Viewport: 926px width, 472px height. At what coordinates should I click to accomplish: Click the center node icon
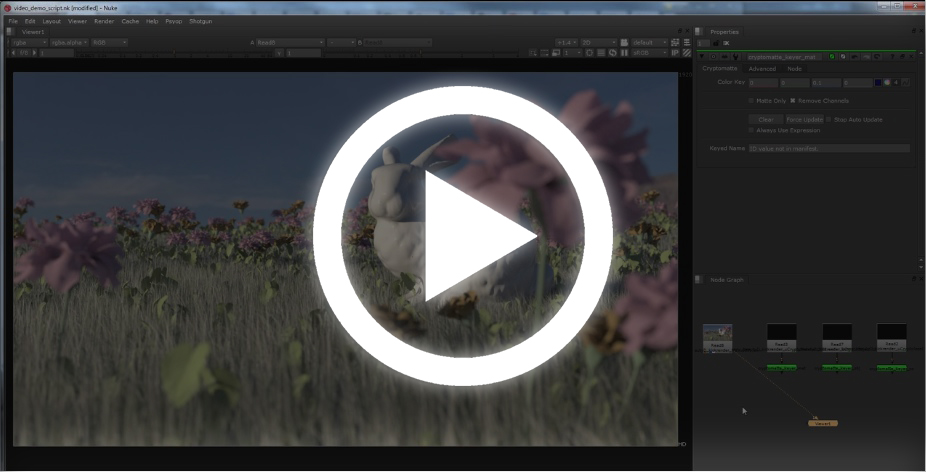click(713, 57)
